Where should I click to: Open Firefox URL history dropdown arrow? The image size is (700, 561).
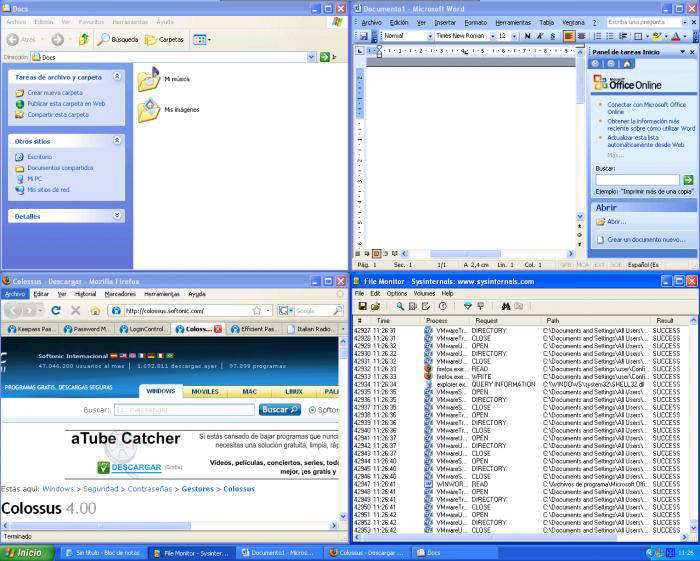coord(268,311)
